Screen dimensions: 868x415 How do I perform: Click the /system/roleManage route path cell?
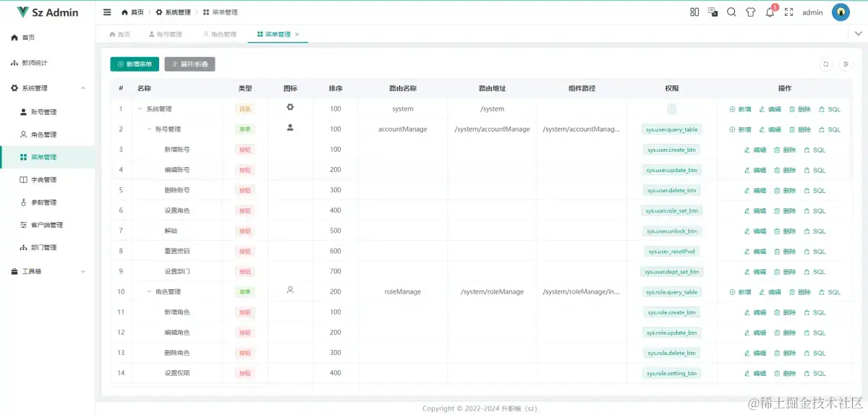492,292
